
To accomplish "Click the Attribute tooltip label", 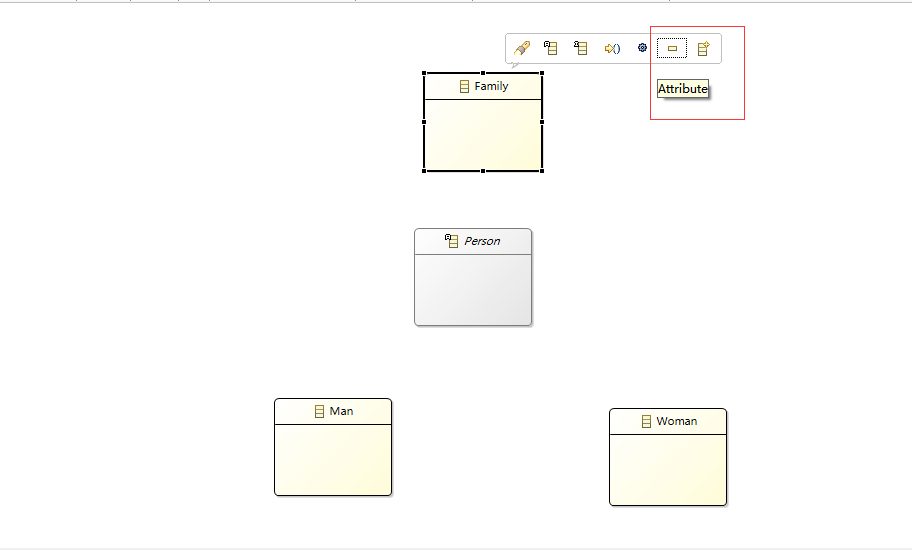I will point(683,89).
